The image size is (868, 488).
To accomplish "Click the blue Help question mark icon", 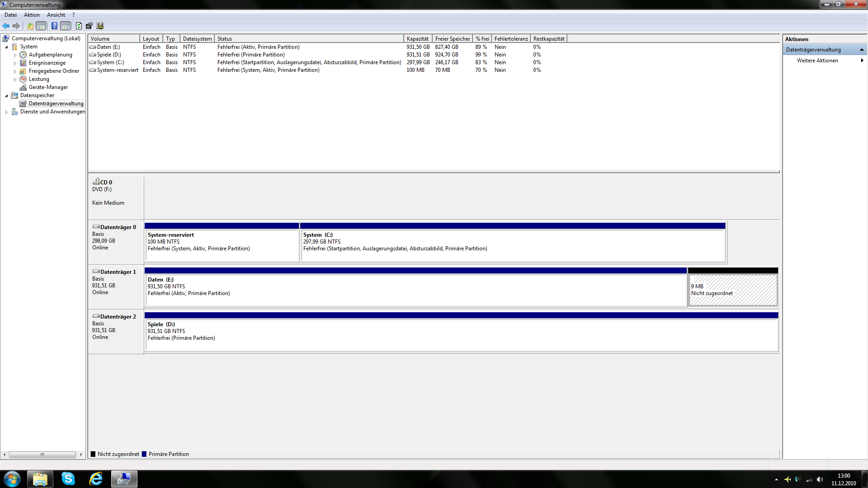I will click(54, 26).
